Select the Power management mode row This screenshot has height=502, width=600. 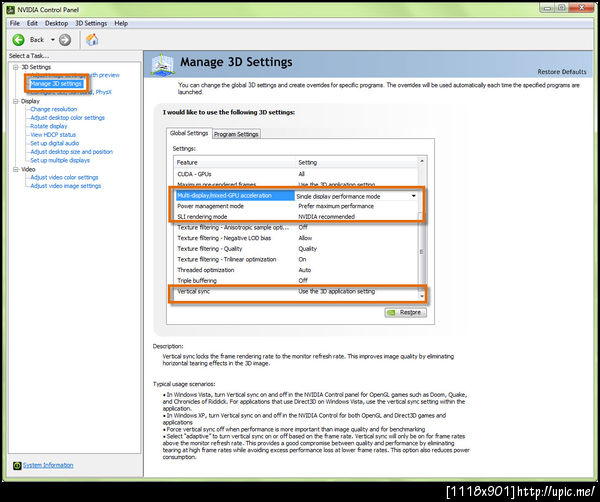297,206
